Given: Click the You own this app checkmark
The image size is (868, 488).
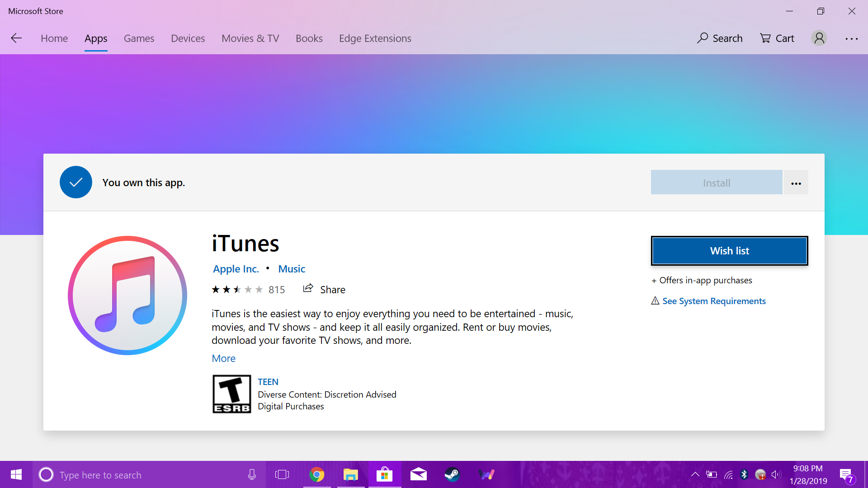Looking at the screenshot, I should (76, 182).
